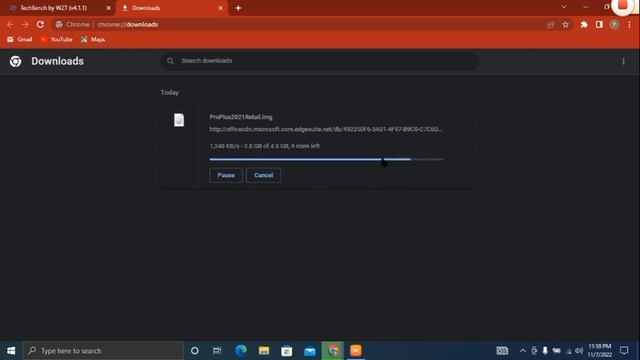The image size is (640, 360).
Task: Open the officecdn.microsoft.com download source link
Action: point(326,129)
